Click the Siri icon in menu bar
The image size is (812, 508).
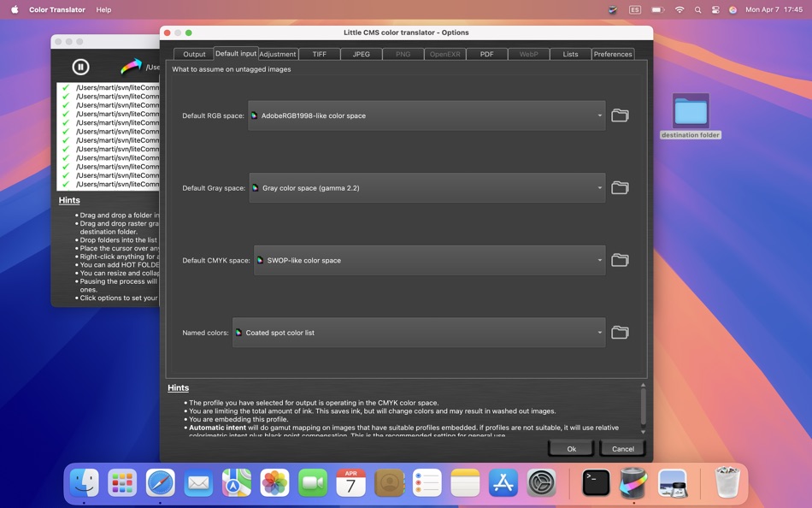coord(733,9)
